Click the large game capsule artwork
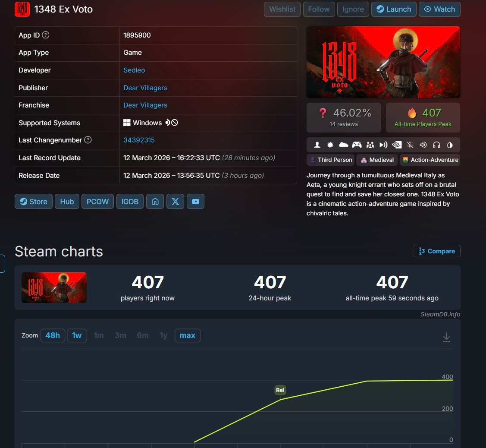Image resolution: width=486 pixels, height=448 pixels. coord(383,62)
